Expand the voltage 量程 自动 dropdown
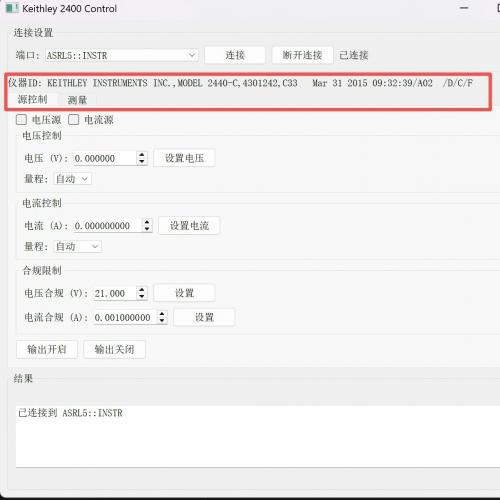The height and width of the screenshot is (500, 500). point(73,179)
